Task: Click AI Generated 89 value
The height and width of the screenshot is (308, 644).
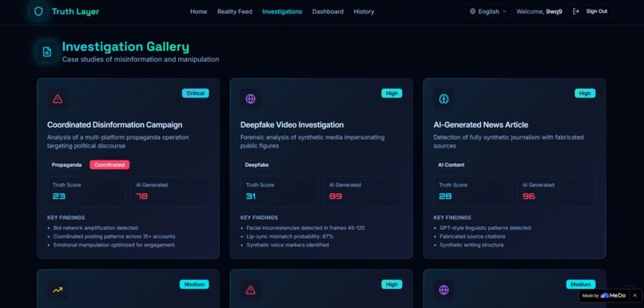Action: click(336, 196)
